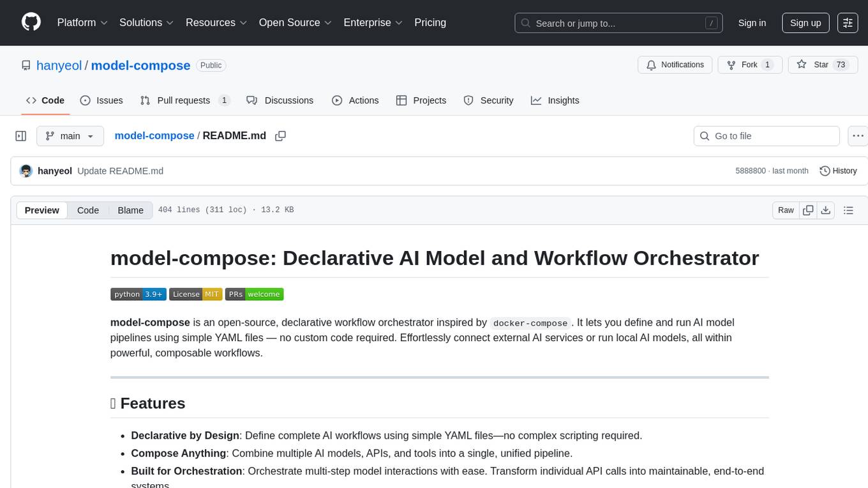Copy raw file contents icon
This screenshot has width=868, height=488.
(x=808, y=210)
